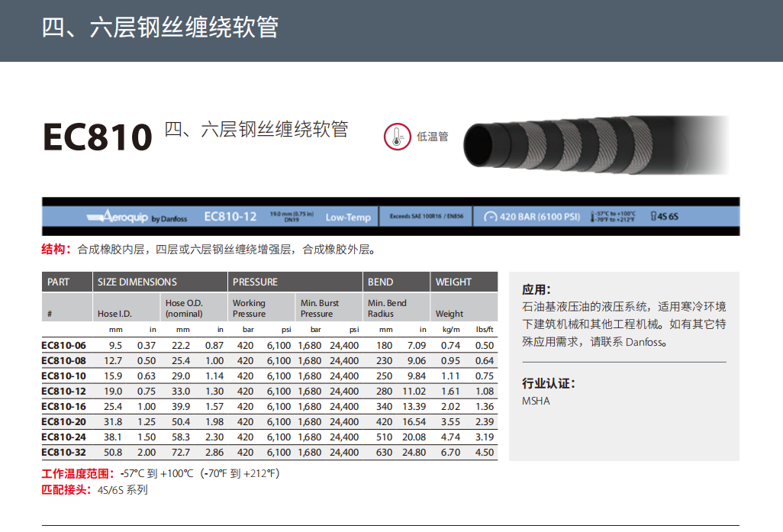Click the fitting icon beside 4S 6S
The height and width of the screenshot is (532, 783).
653,217
